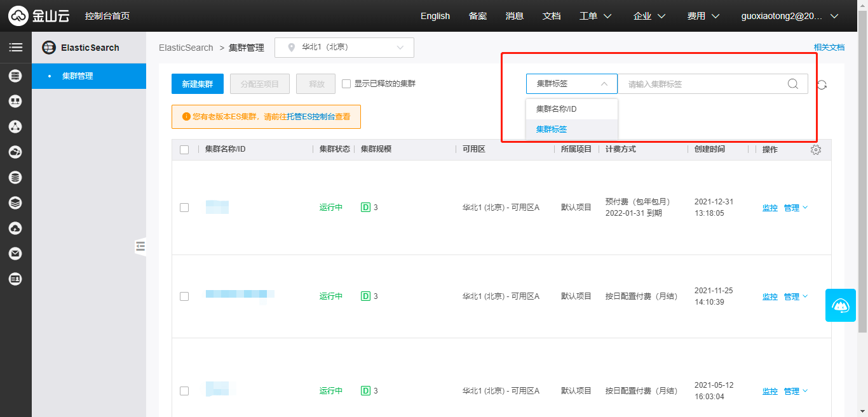
Task: Open the 华北1（北京） region dropdown
Action: click(344, 48)
